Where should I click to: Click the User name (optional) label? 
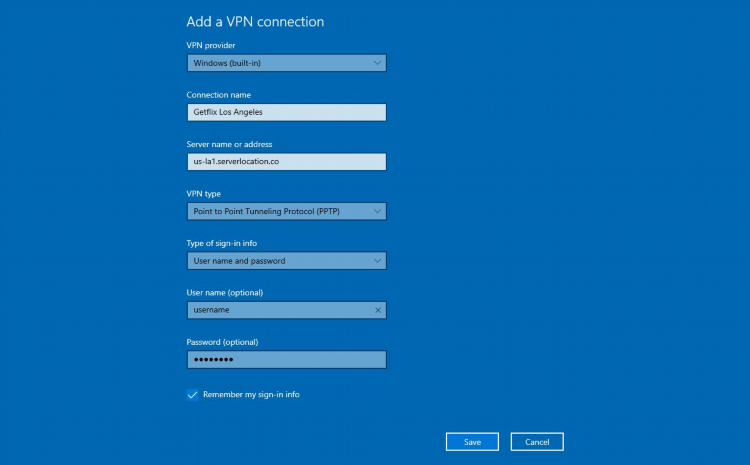click(225, 293)
